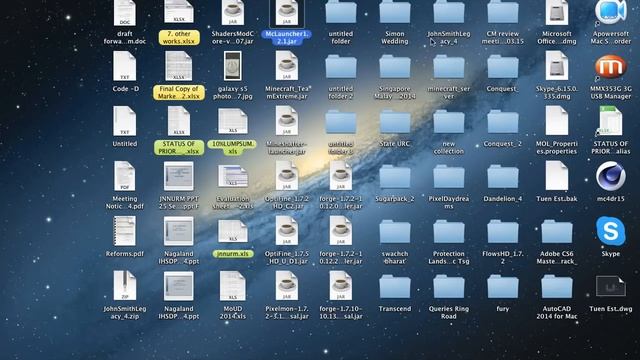
Task: Select the Adobe CS6 Master folder
Action: [x=557, y=232]
